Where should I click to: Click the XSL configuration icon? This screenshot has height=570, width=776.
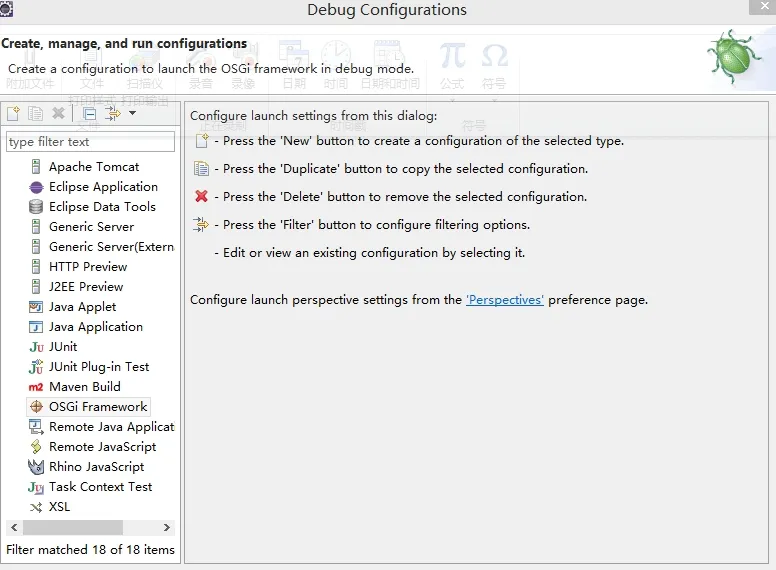click(x=36, y=507)
